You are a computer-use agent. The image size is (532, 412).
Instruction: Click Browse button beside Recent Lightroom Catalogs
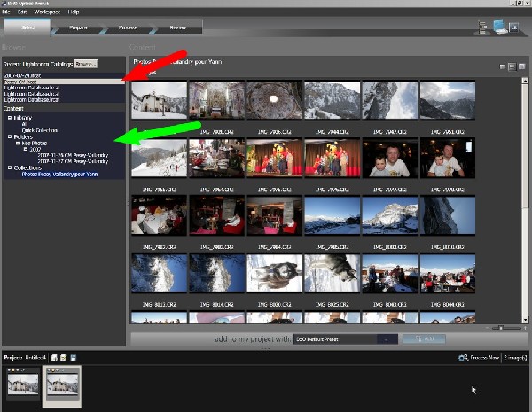point(86,64)
